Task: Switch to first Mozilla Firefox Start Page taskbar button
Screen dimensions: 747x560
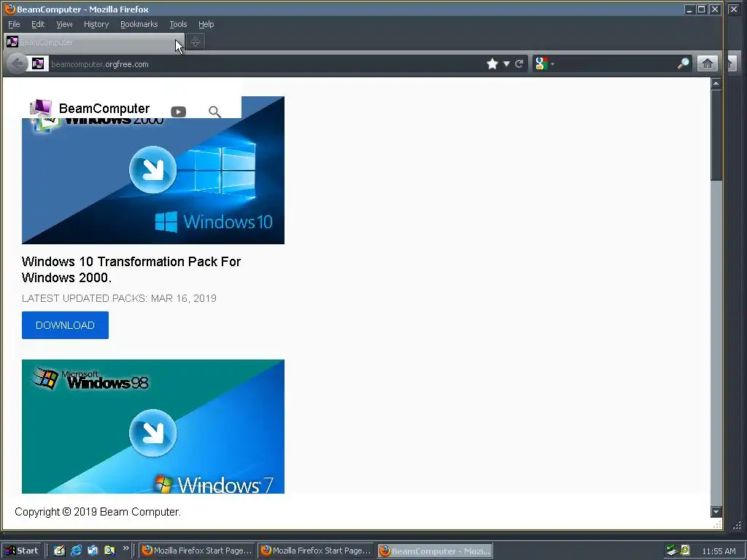Action: coord(197,551)
